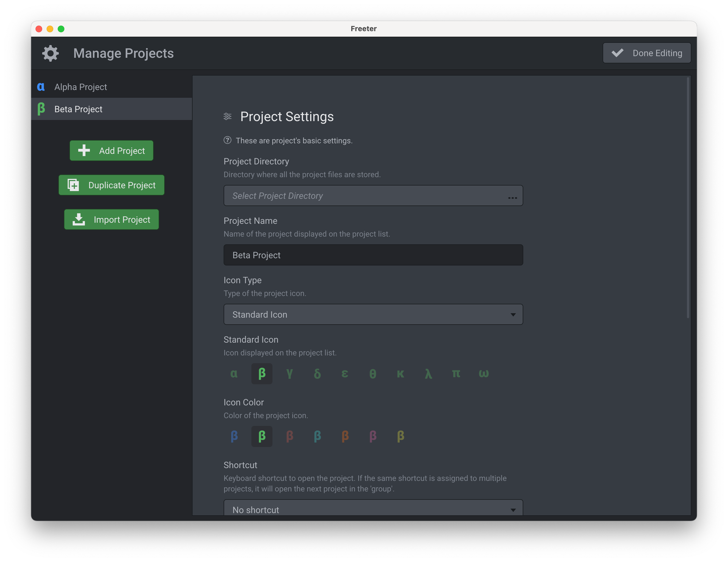Viewport: 728px width, 562px height.
Task: Choose the delta standard icon
Action: tap(317, 374)
